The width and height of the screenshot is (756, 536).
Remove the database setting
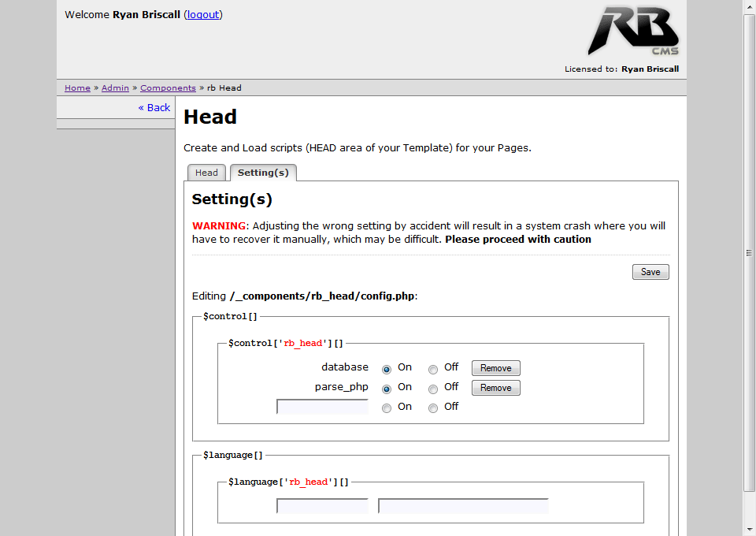(495, 368)
